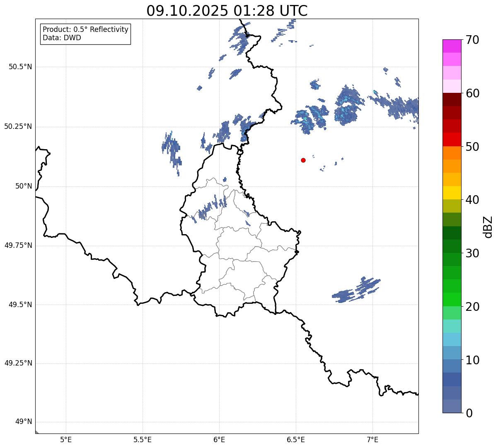Click the yellow 40 dBZ swatch
498x448 pixels.
[x=452, y=193]
